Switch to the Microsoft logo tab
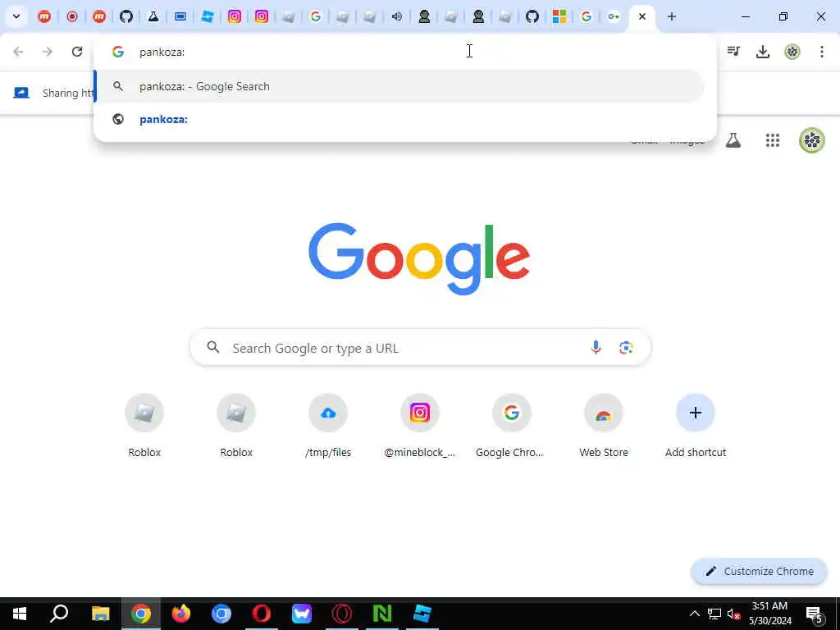Screen dimensions: 840x630 pos(559,16)
